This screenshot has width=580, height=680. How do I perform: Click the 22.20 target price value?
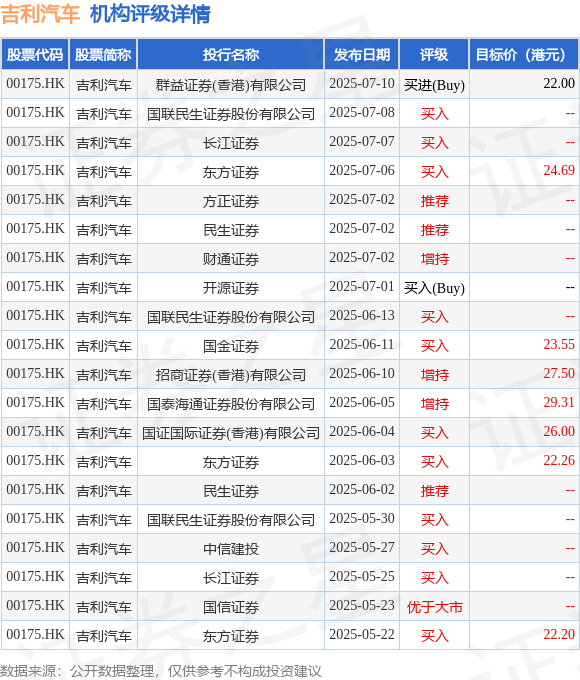pos(559,634)
